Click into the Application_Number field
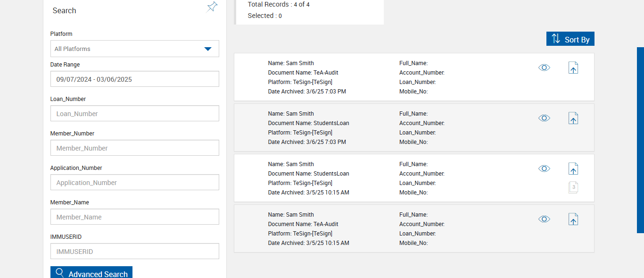This screenshot has width=644, height=278. (134, 183)
